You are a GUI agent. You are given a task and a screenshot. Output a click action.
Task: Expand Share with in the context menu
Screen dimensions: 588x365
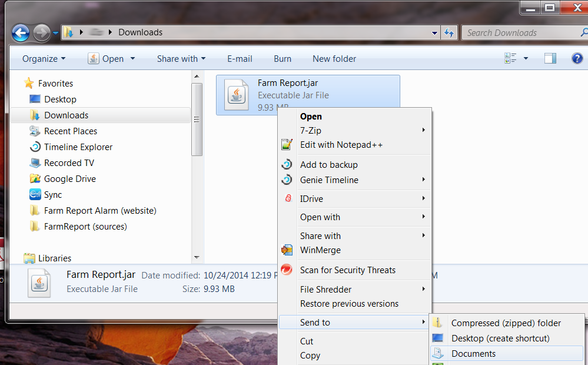355,236
